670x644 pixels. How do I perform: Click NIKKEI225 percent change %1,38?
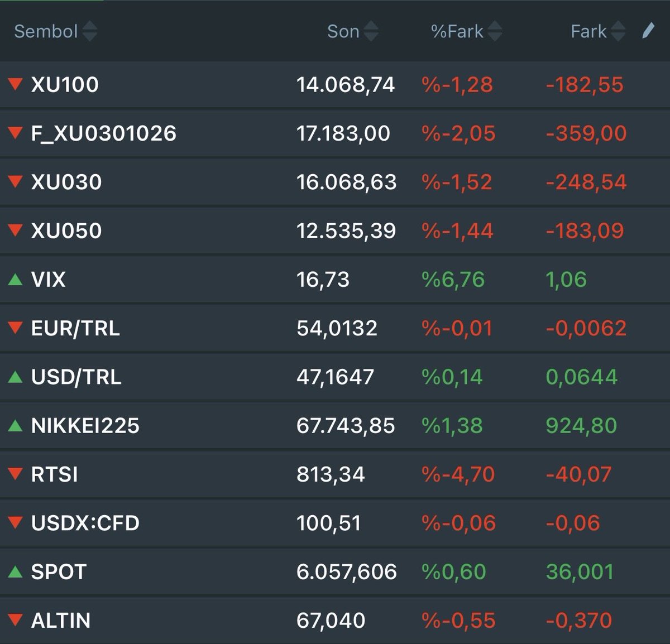click(x=452, y=425)
